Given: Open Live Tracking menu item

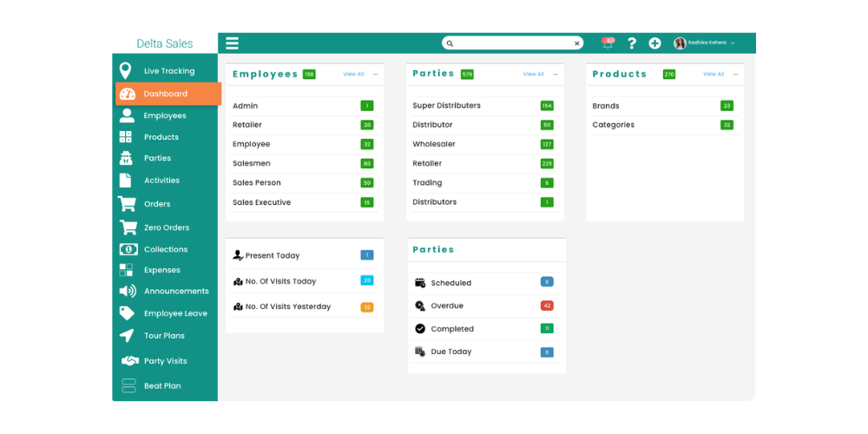Looking at the screenshot, I should (x=169, y=71).
